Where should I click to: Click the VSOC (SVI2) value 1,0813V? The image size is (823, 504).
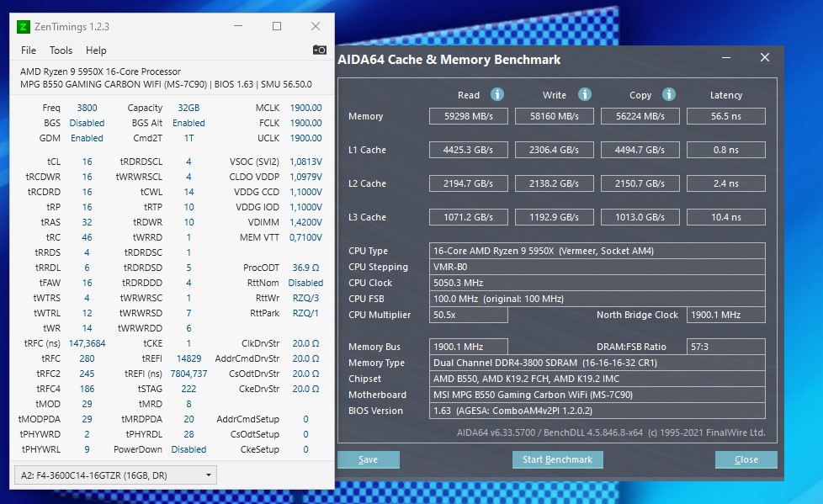pyautogui.click(x=306, y=162)
